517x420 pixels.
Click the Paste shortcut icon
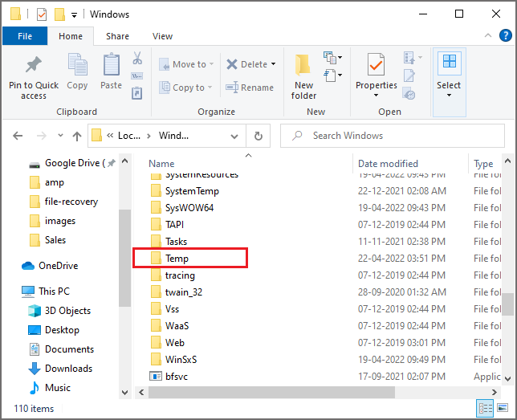tap(137, 93)
